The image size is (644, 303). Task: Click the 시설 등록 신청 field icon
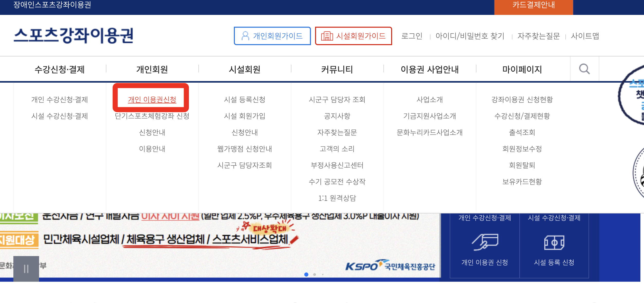pyautogui.click(x=554, y=242)
